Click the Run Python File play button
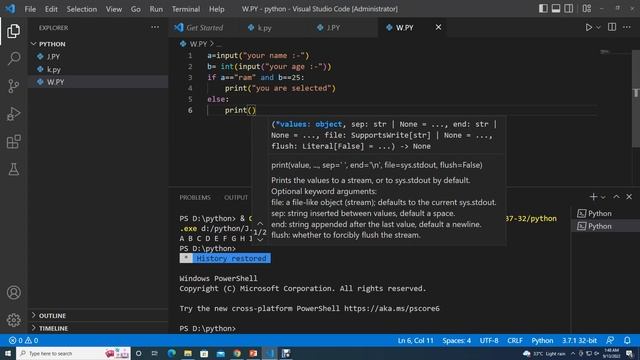This screenshot has width=640, height=360. click(x=589, y=27)
